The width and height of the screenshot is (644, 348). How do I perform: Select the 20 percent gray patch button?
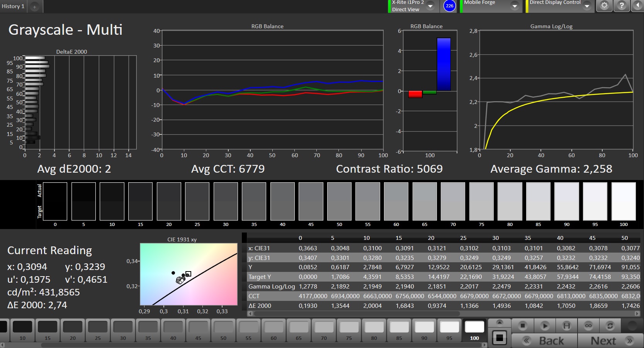[x=73, y=330]
